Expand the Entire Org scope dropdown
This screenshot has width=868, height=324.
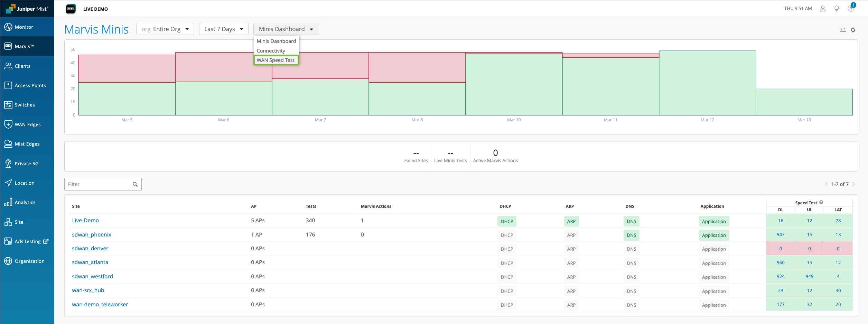(x=165, y=29)
